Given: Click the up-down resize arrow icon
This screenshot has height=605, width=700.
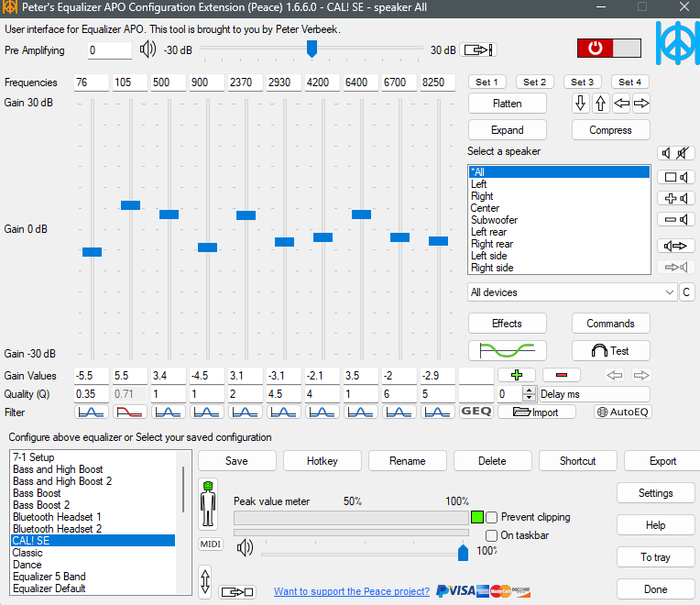Looking at the screenshot, I should click(205, 581).
